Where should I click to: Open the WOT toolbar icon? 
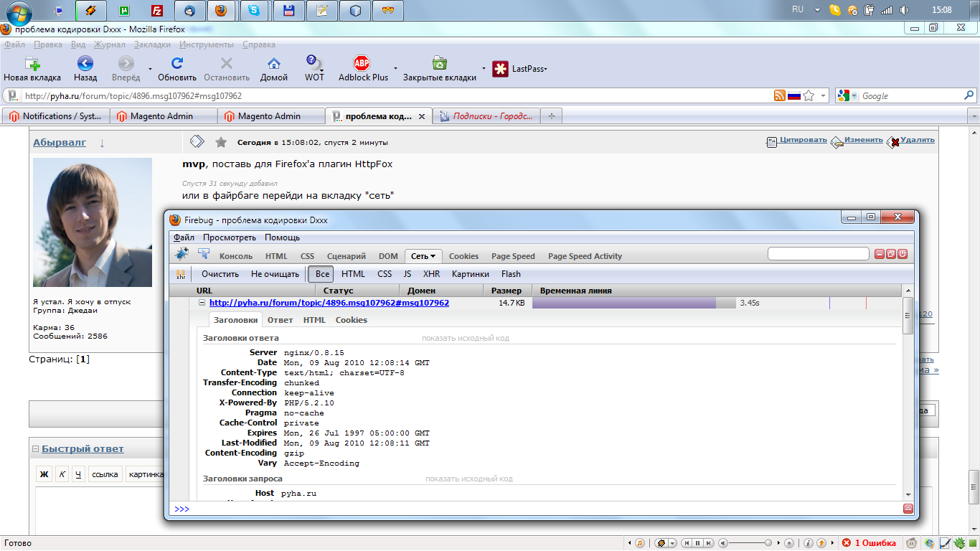pyautogui.click(x=314, y=63)
